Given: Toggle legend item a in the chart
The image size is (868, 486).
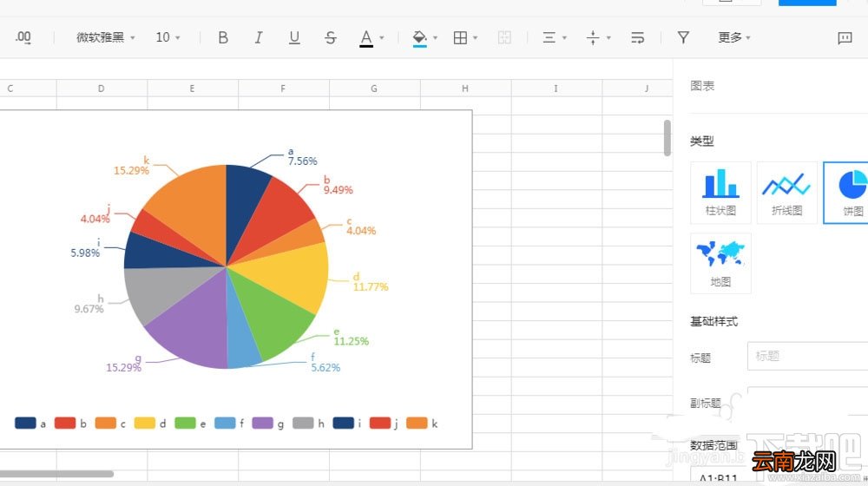Looking at the screenshot, I should [x=30, y=424].
